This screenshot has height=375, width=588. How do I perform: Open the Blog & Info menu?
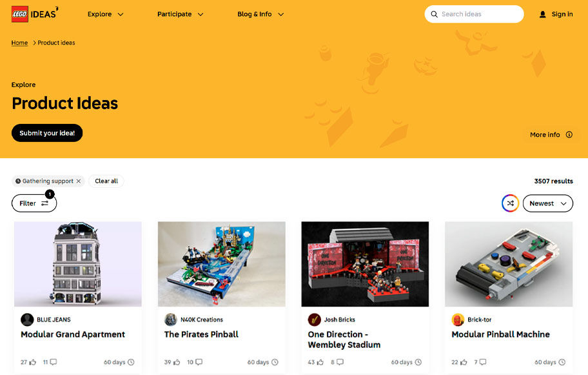(x=260, y=14)
